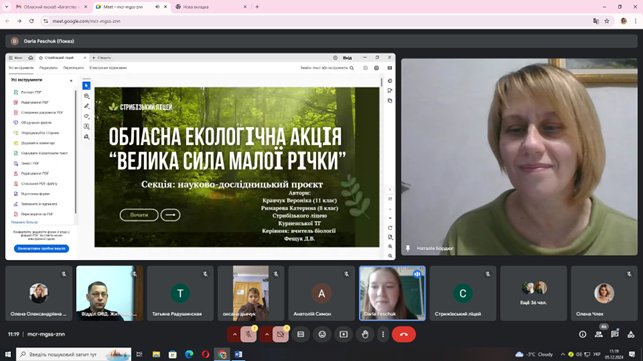This screenshot has height=361, width=643.
Task: Show hidden system tray icons chevron
Action: click(x=563, y=354)
